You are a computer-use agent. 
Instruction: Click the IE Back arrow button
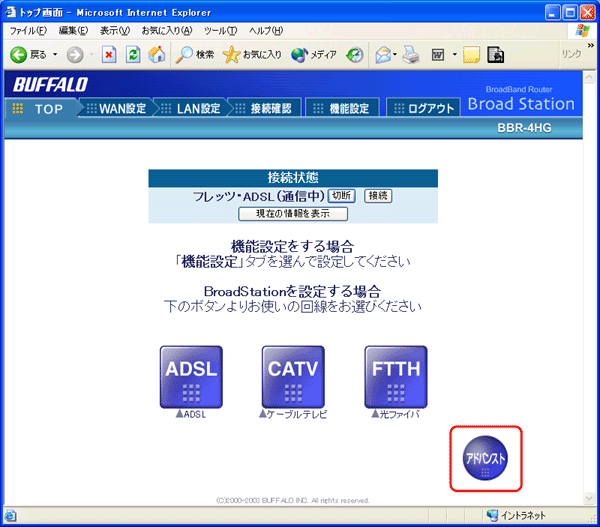tap(18, 55)
